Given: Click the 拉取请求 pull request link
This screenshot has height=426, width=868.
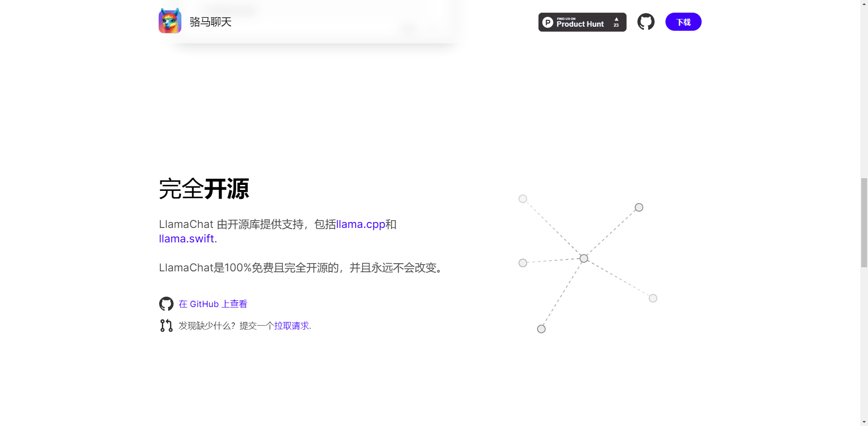Looking at the screenshot, I should (x=292, y=326).
